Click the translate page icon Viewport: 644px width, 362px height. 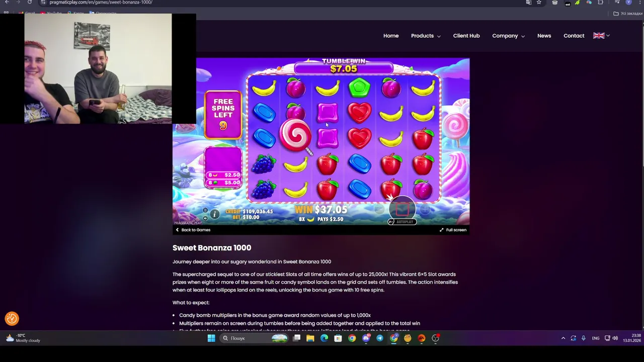point(528,3)
